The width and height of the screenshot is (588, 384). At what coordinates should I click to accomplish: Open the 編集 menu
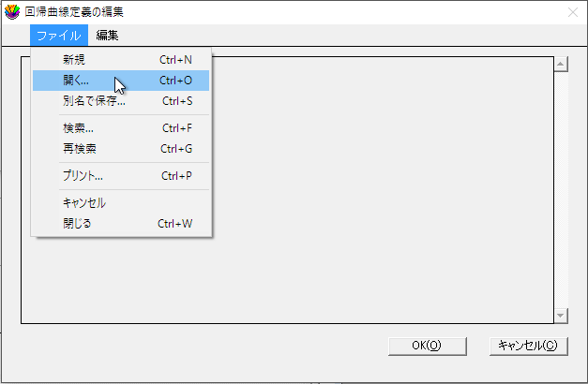(107, 36)
